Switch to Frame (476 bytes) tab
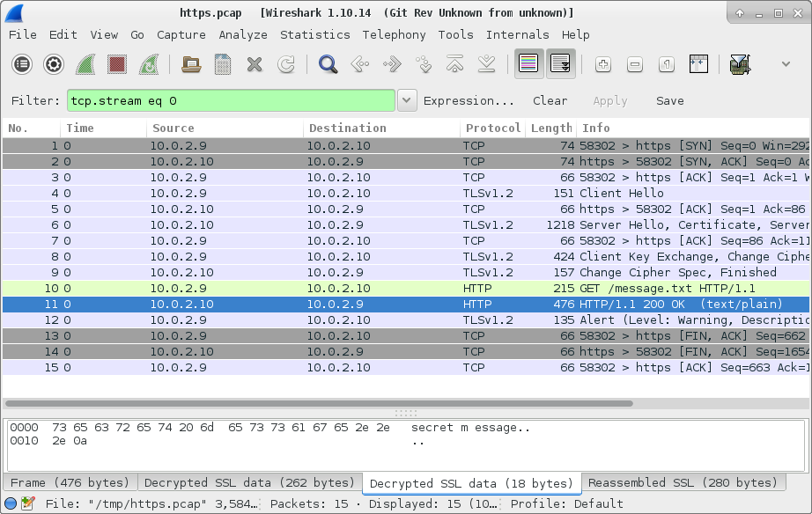 point(70,482)
